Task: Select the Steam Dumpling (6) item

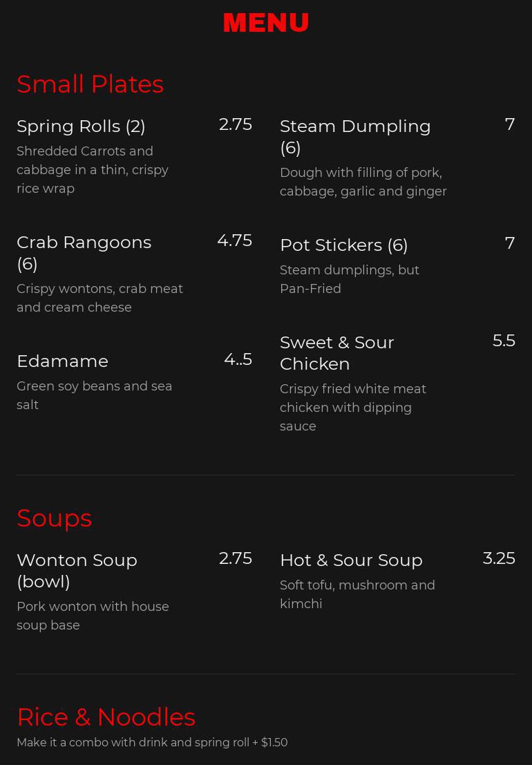Action: (355, 136)
